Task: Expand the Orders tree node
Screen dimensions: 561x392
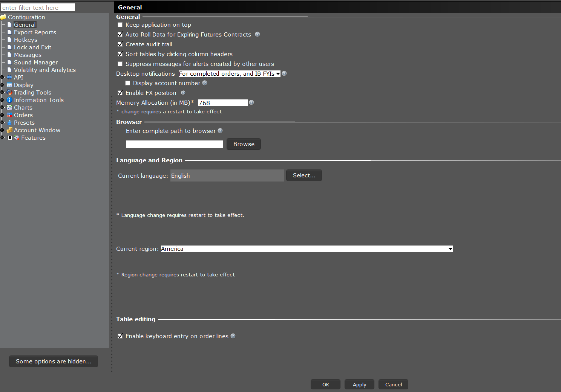Action: (2, 115)
